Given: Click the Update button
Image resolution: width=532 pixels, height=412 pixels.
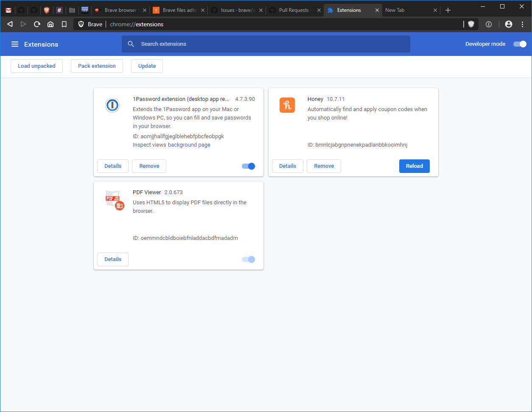Looking at the screenshot, I should pyautogui.click(x=147, y=66).
